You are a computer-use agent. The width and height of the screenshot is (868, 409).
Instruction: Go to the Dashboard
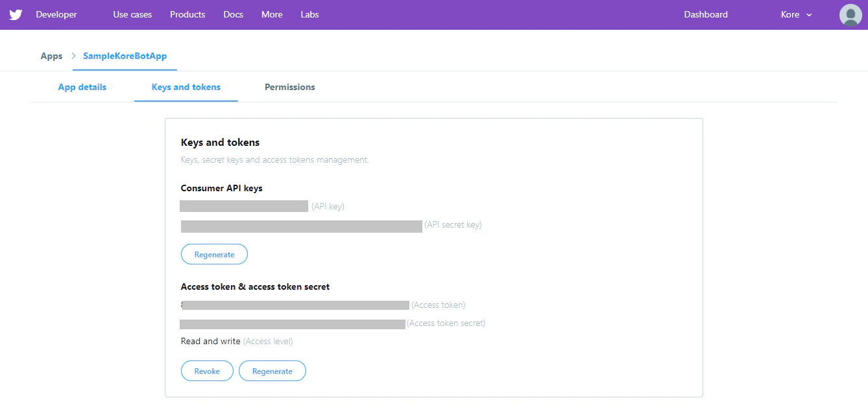tap(705, 14)
